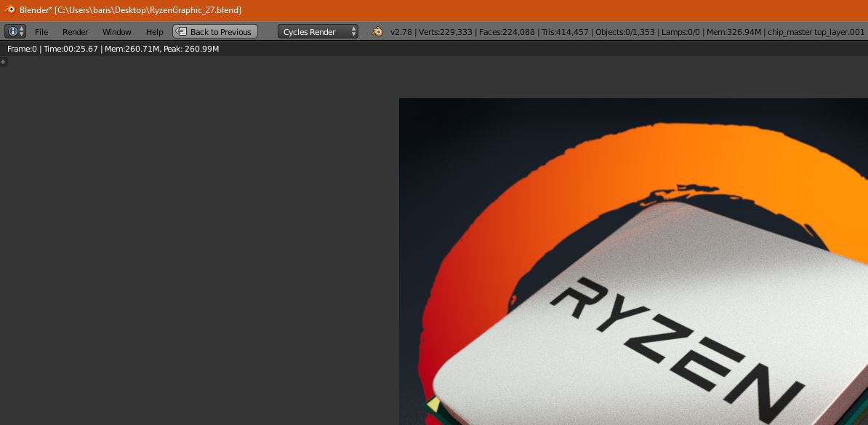Click the v2.78 version text

click(401, 32)
